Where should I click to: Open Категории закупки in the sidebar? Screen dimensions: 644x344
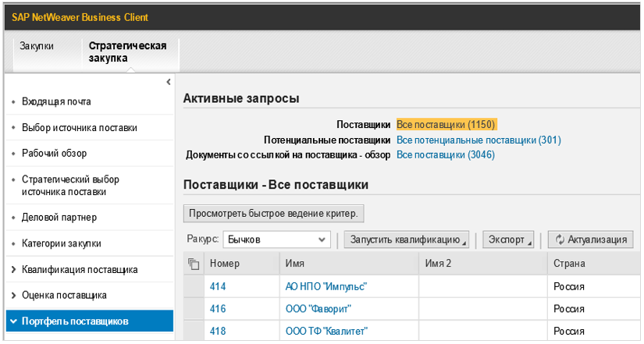(x=61, y=243)
